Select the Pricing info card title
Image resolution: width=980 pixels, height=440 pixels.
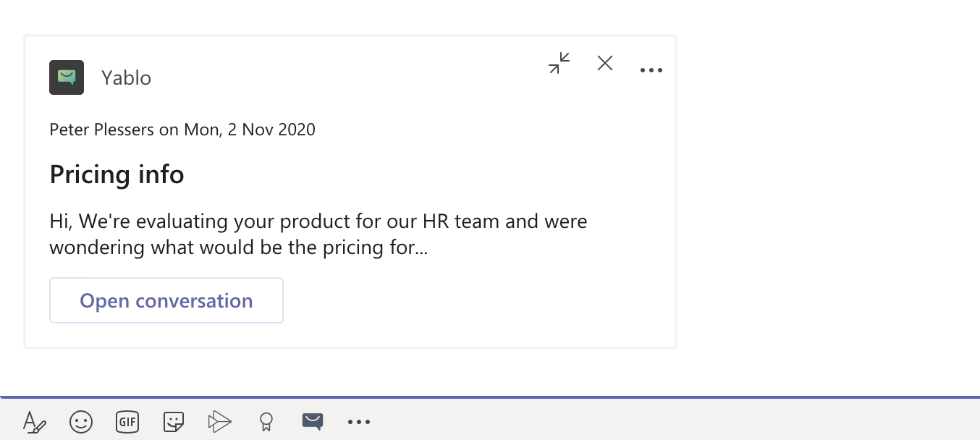pyautogui.click(x=117, y=174)
